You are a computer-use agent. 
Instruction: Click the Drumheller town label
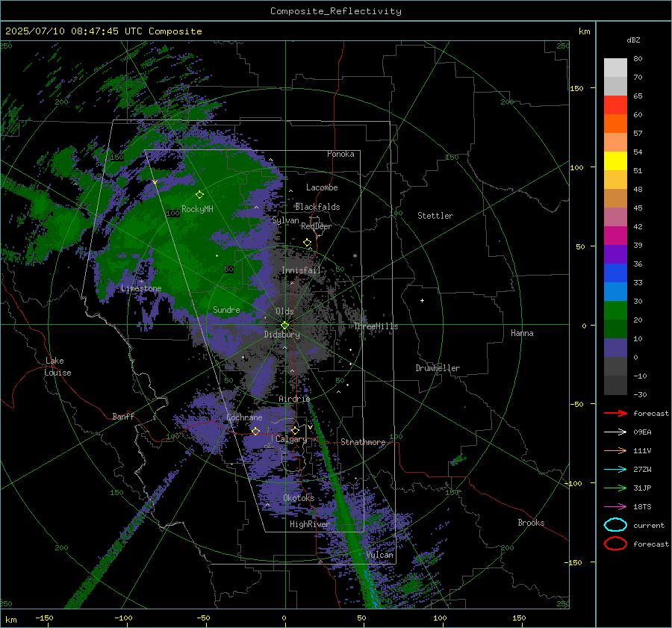click(438, 368)
